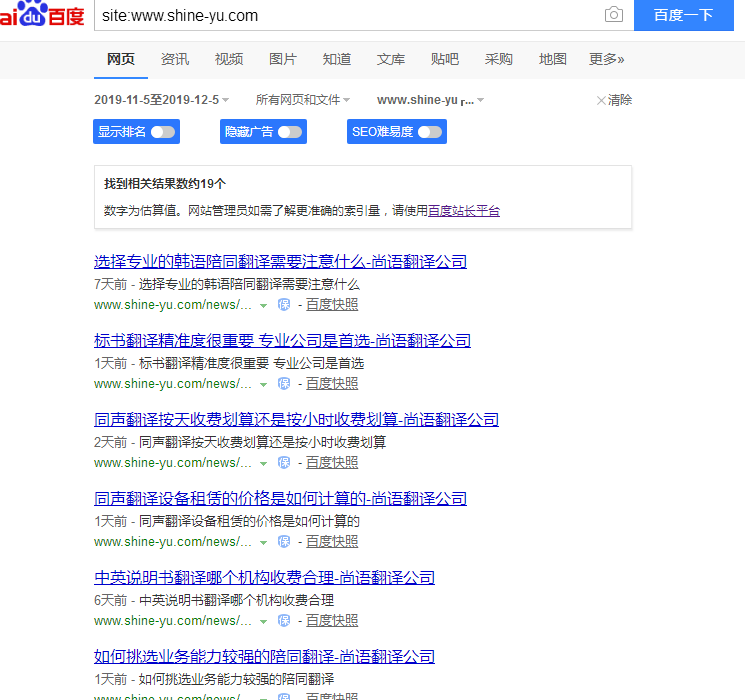Open result 同声翻译设备租赁的价格是如何计算的

(280, 498)
